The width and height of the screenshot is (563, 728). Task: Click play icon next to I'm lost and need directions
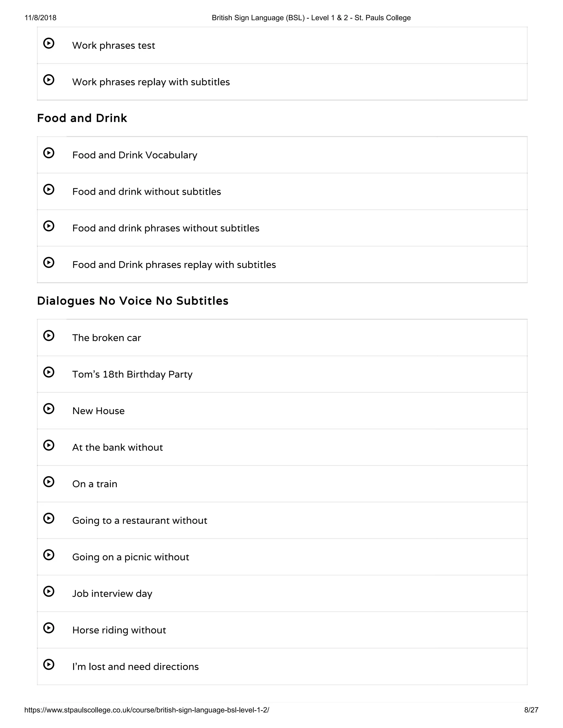[x=49, y=664]
